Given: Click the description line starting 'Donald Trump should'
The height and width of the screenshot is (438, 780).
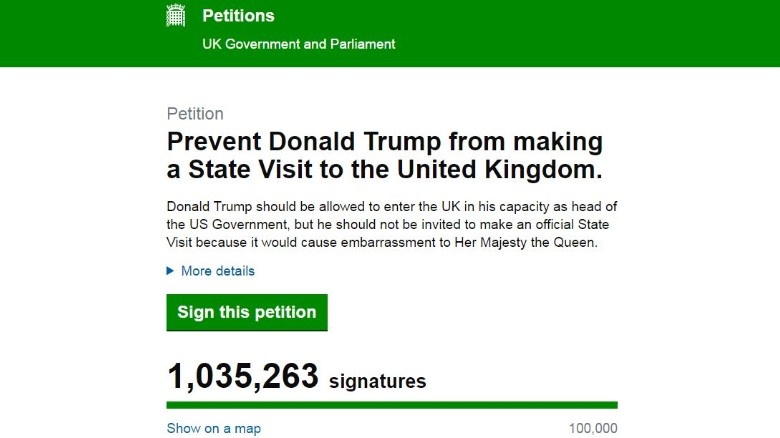Looking at the screenshot, I should point(397,205).
